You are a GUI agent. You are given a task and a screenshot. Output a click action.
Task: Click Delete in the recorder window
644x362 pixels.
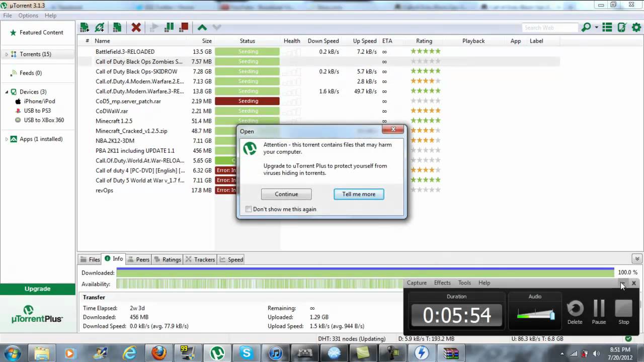tap(575, 313)
